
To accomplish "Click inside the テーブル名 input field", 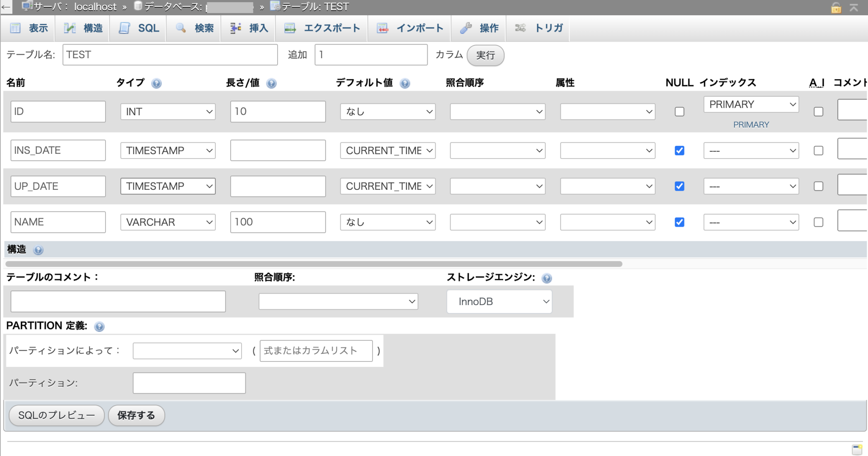I will tap(170, 55).
